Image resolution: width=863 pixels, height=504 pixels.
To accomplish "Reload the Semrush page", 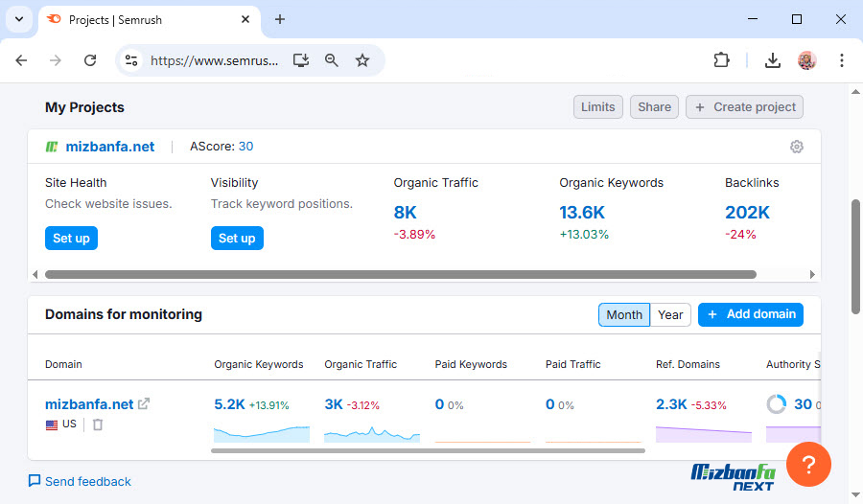I will click(90, 60).
